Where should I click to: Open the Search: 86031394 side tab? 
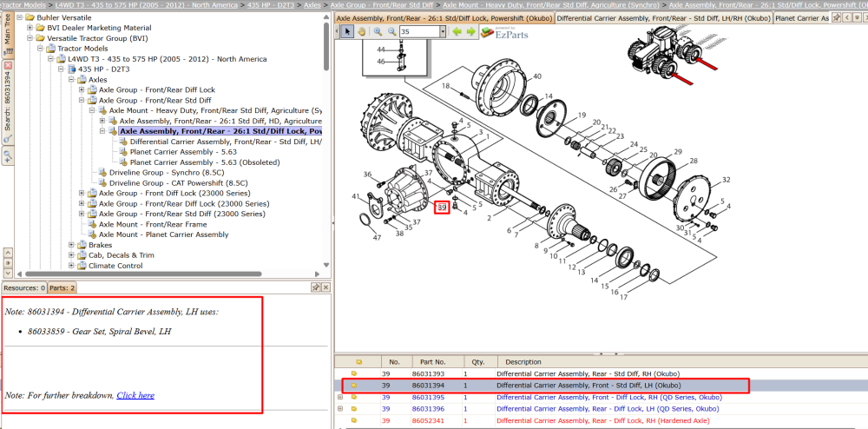click(8, 102)
